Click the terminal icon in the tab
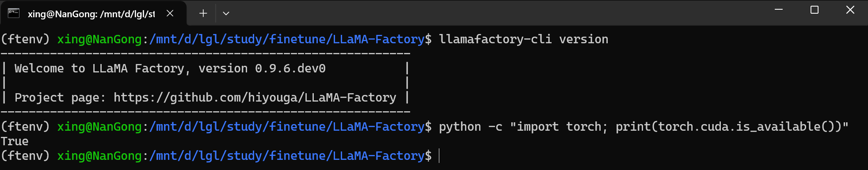The width and height of the screenshot is (868, 170). point(14,13)
